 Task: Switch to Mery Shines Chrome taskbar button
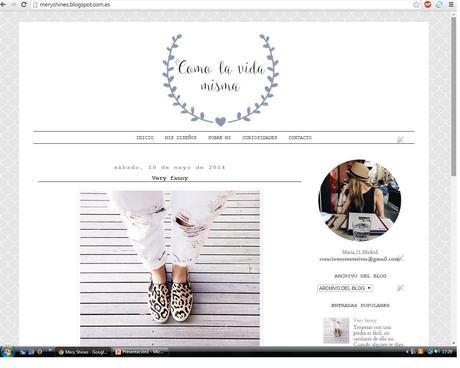pyautogui.click(x=83, y=352)
